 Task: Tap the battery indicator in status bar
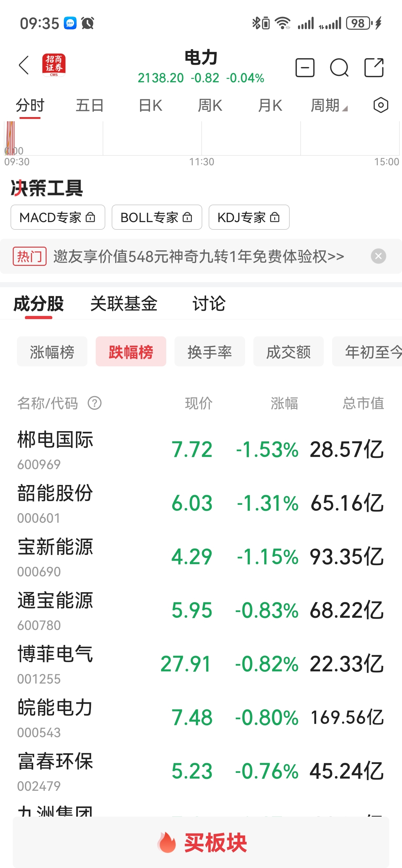[359, 23]
